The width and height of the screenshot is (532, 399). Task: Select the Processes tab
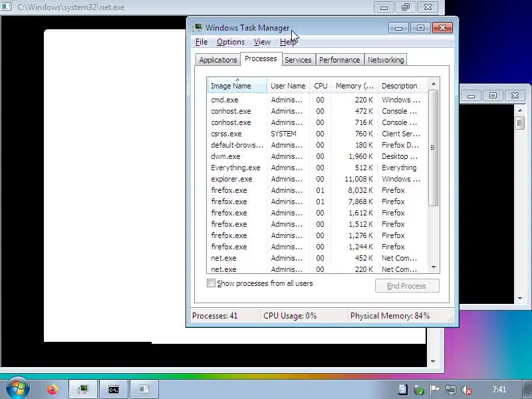(261, 59)
